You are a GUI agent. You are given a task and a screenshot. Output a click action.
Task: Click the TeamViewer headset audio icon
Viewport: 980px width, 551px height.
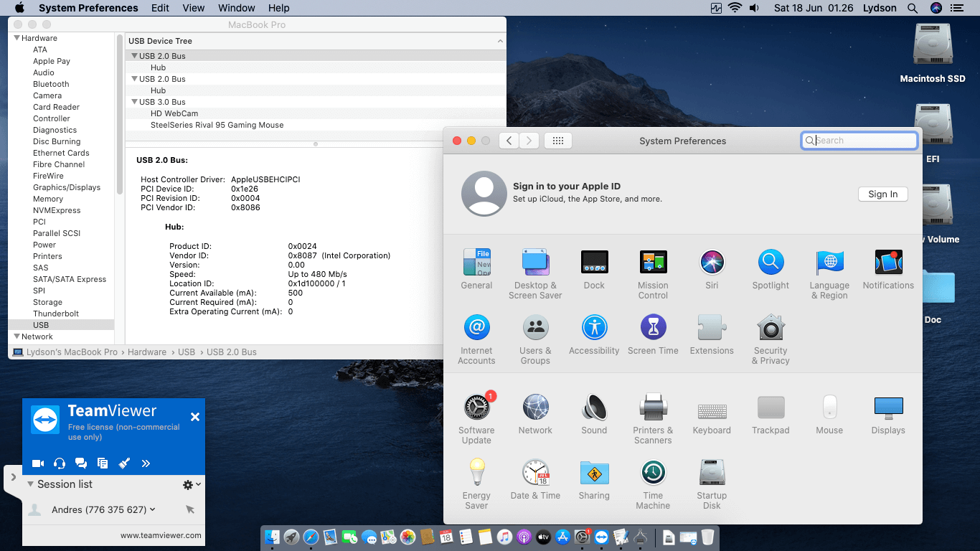pos(60,463)
